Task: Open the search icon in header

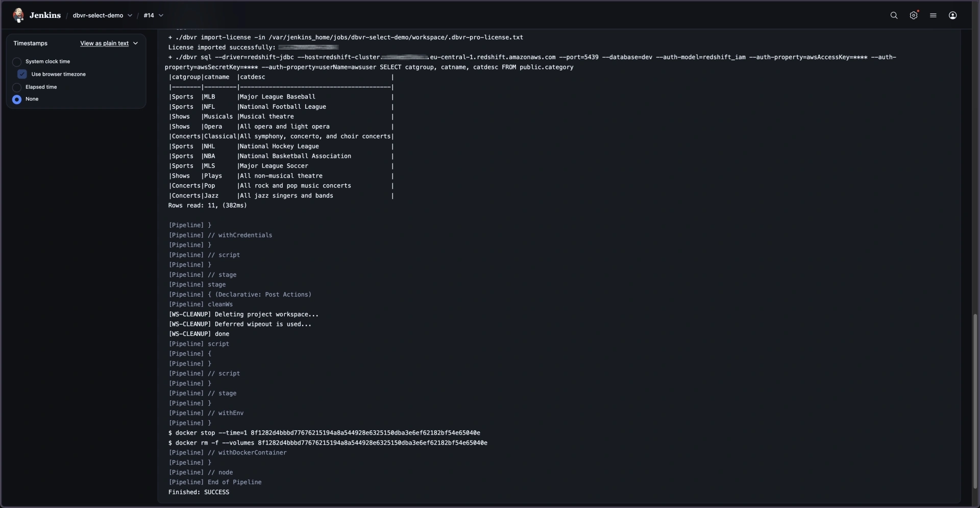Action: 894,15
